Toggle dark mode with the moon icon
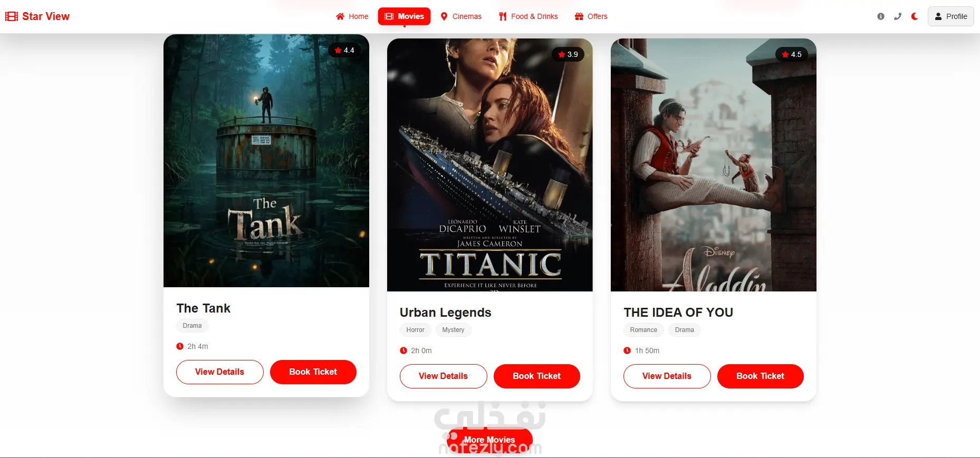The width and height of the screenshot is (980, 458). click(915, 16)
